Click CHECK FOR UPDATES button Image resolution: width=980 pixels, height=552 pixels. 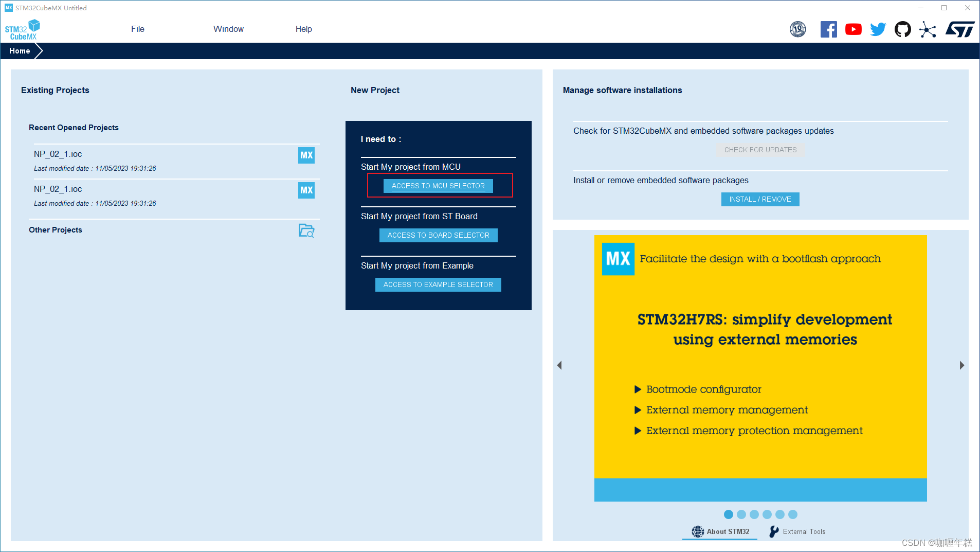760,150
